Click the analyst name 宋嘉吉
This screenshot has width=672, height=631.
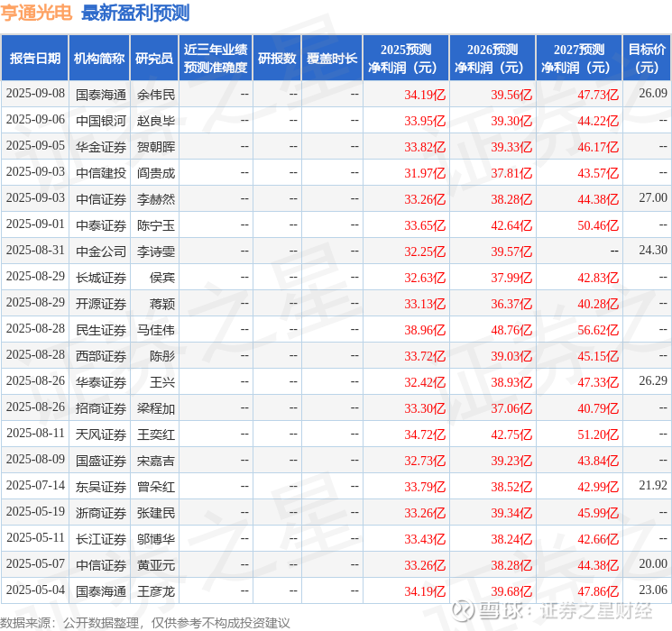pyautogui.click(x=156, y=460)
